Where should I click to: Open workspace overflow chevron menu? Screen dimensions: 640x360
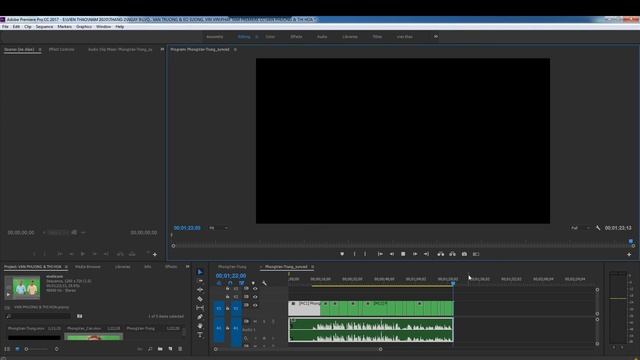(436, 36)
